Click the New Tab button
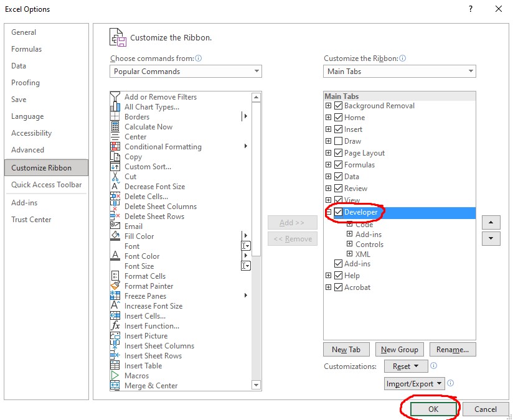 click(x=346, y=350)
